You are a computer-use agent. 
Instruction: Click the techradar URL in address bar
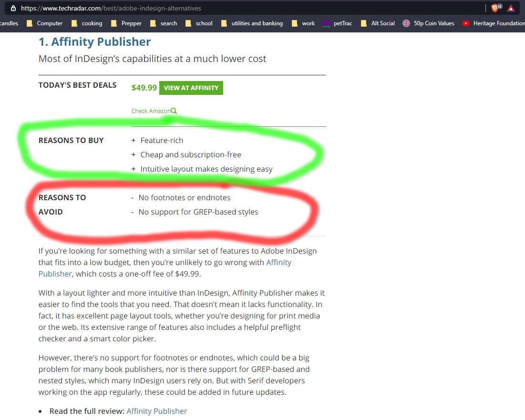111,8
